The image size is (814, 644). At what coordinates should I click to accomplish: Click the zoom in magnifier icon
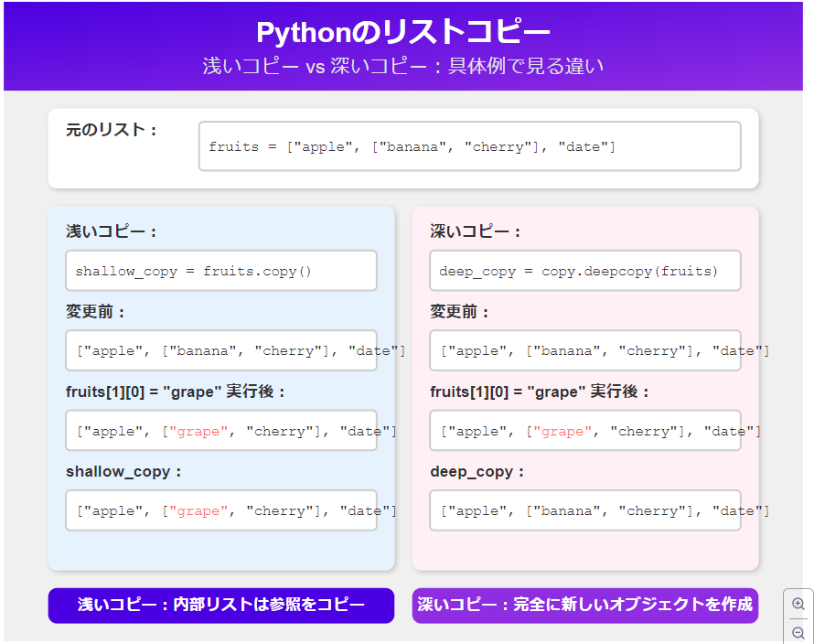coord(798,604)
